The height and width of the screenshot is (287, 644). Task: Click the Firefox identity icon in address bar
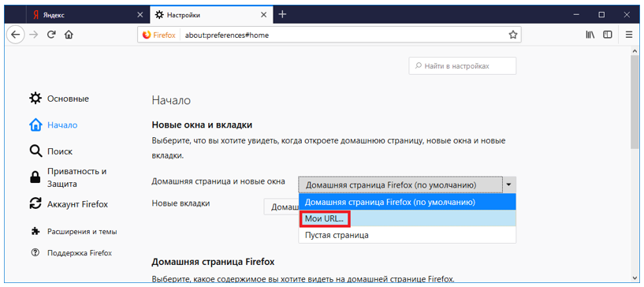[158, 35]
